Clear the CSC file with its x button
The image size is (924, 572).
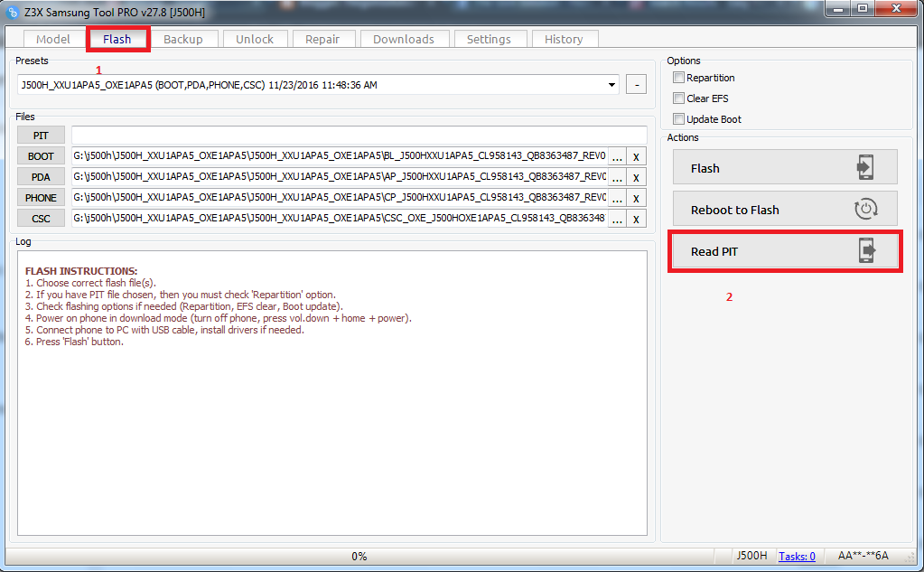click(636, 220)
